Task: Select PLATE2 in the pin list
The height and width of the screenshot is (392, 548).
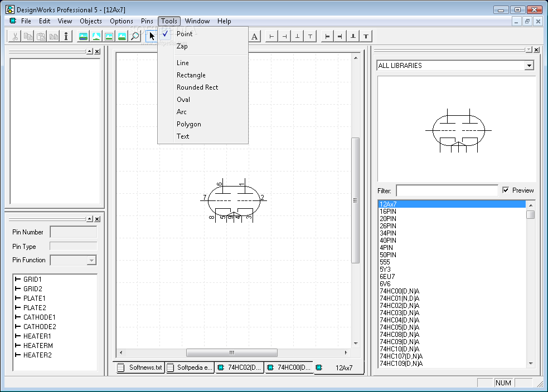Action: [35, 307]
